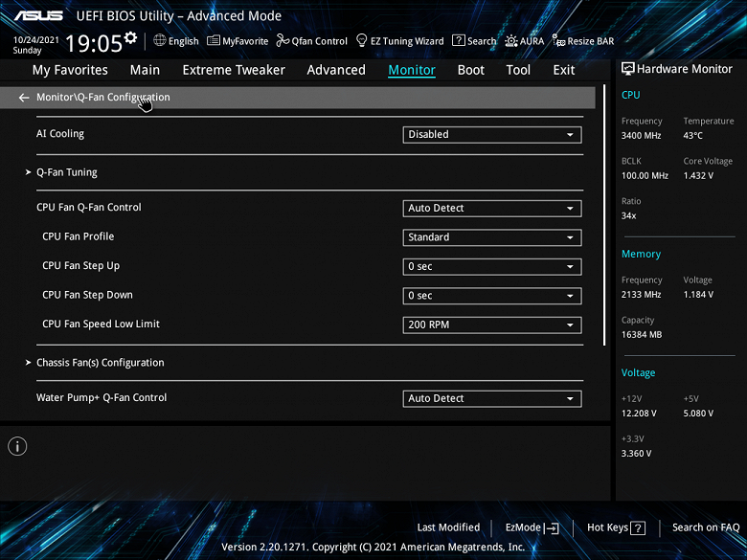Open CPU Fan Q-Fan Control dropdown

[x=492, y=209]
